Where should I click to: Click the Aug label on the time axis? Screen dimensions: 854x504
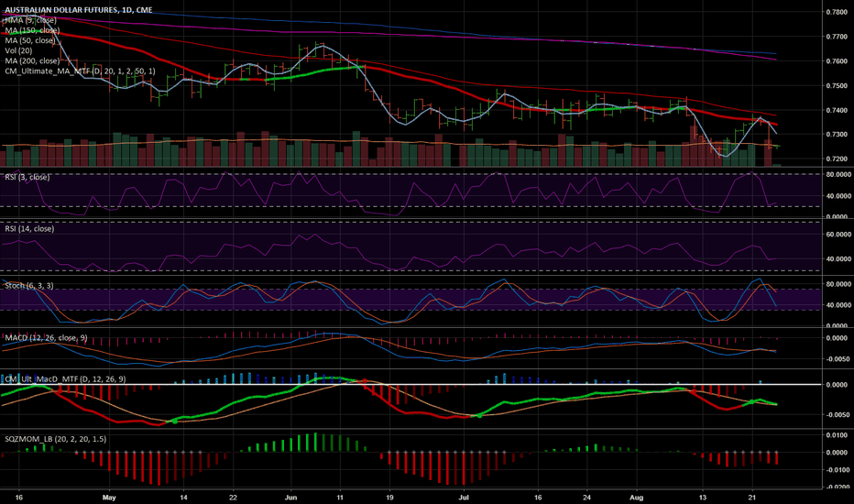(636, 497)
